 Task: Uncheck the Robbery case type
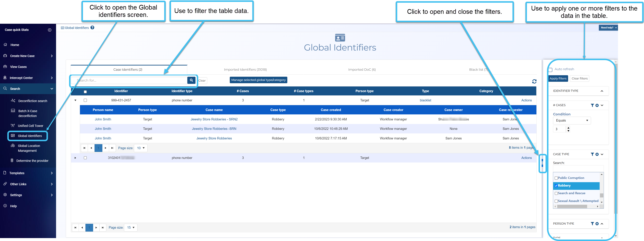pyautogui.click(x=556, y=186)
